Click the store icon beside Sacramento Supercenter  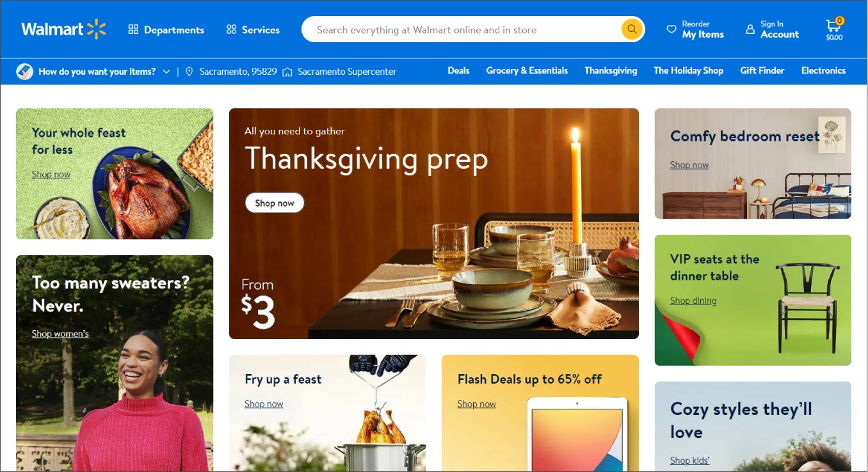pyautogui.click(x=287, y=72)
